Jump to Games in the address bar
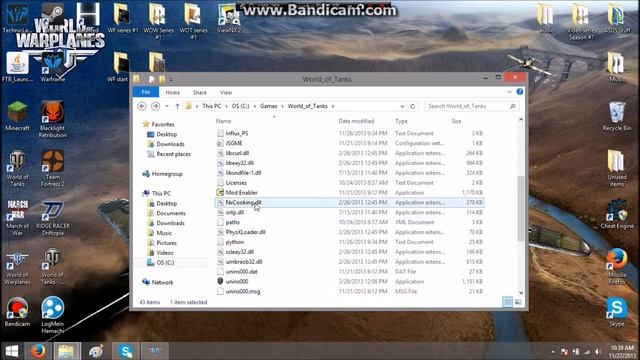The image size is (640, 360). pos(269,106)
